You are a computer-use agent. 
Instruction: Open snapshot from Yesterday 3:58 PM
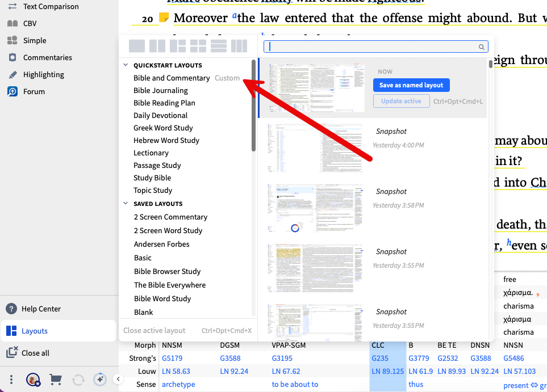315,208
